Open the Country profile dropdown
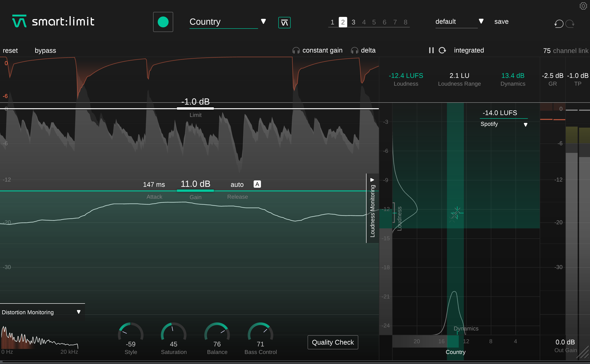The image size is (590, 364). [x=263, y=22]
